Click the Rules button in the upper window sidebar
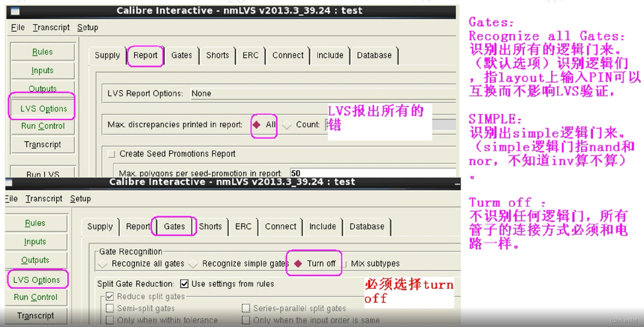 [42, 52]
